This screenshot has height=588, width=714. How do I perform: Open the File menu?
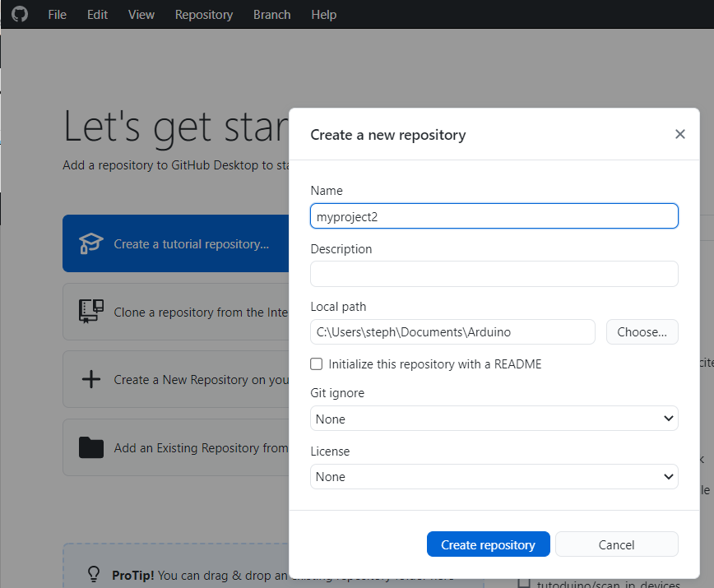[x=58, y=15]
